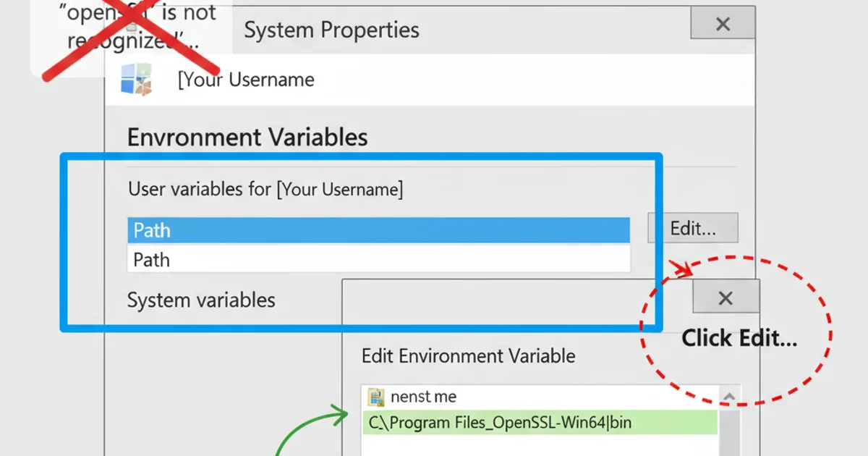This screenshot has height=456, width=868.
Task: Click the 'Click Edit...' annotation text
Action: click(x=739, y=338)
